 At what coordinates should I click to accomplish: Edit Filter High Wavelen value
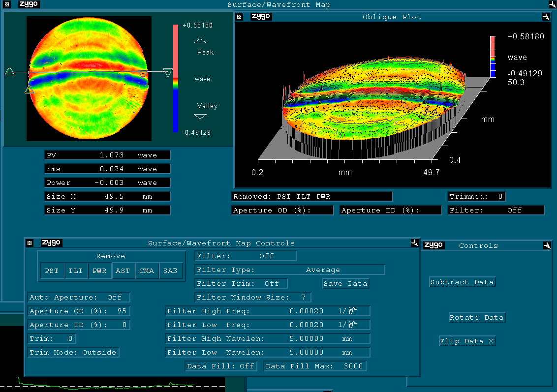(268, 339)
